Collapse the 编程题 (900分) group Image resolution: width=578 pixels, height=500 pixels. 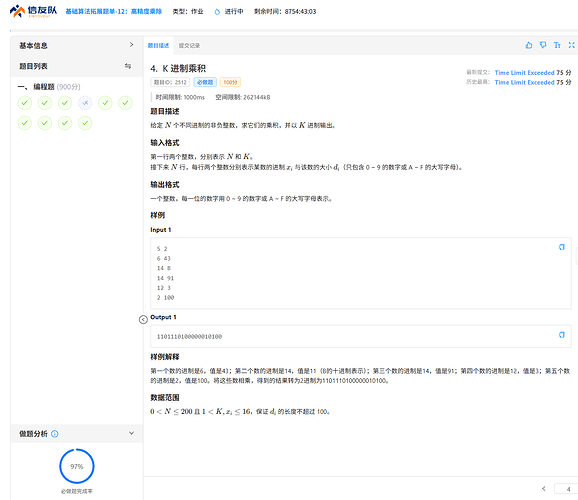click(49, 87)
